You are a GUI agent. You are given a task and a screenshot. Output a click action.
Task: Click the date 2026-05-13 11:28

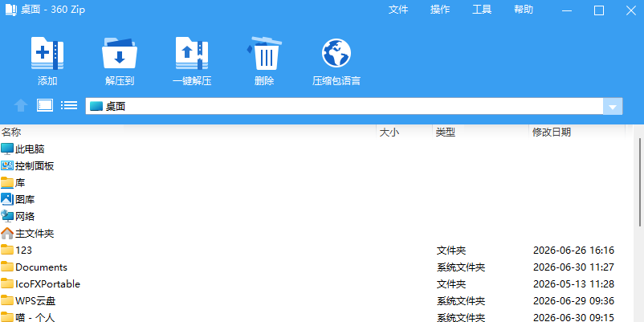(x=573, y=283)
